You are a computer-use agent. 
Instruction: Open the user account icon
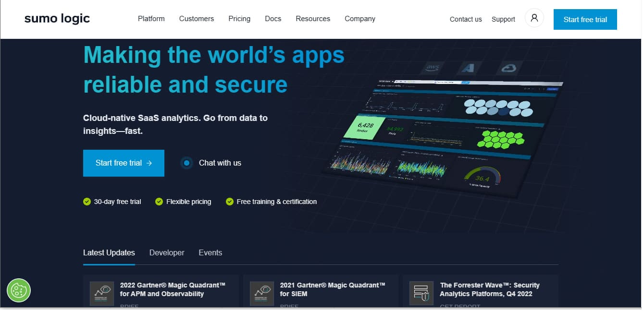click(x=534, y=19)
